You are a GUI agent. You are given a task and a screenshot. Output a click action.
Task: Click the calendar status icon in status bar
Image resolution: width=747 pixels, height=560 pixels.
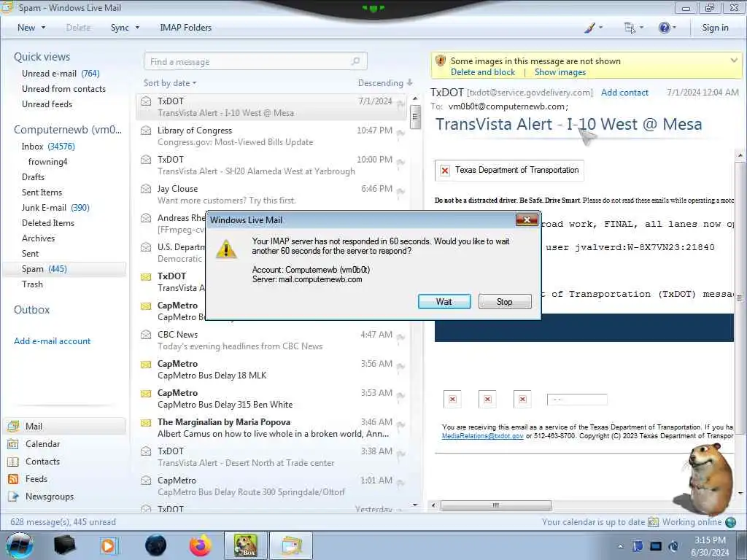pyautogui.click(x=653, y=522)
